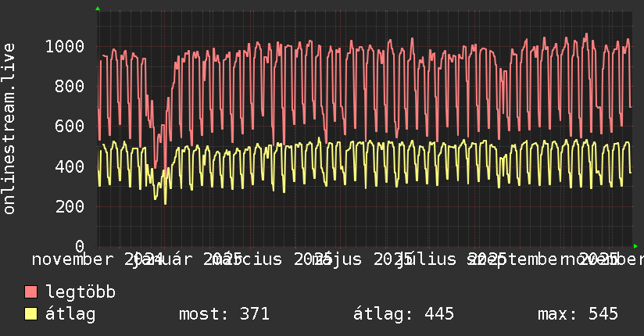The image size is (644, 336).
Task: Click the "most: 371" current value
Action: click(224, 314)
